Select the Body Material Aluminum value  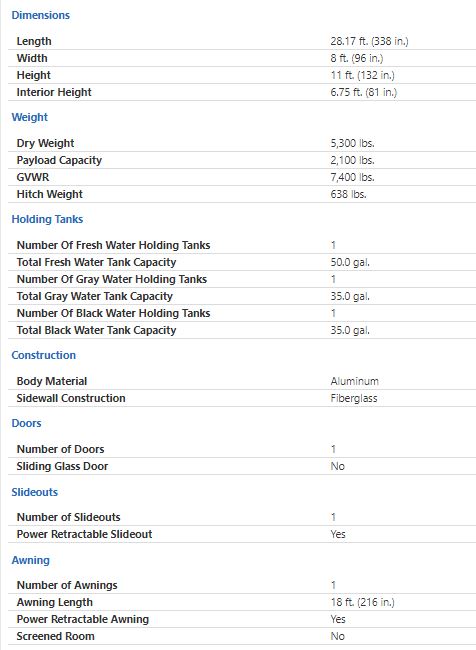tap(355, 381)
